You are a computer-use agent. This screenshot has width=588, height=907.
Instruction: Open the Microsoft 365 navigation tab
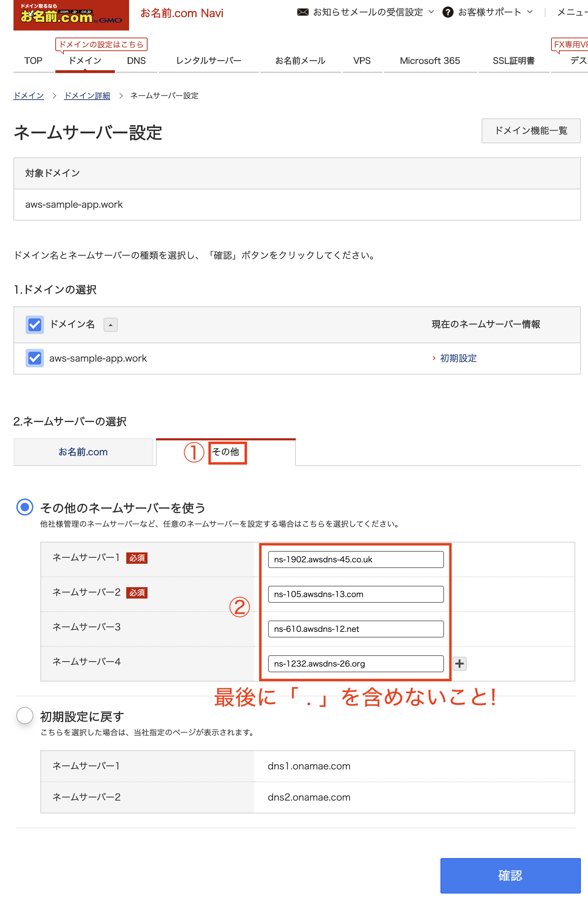click(x=430, y=61)
